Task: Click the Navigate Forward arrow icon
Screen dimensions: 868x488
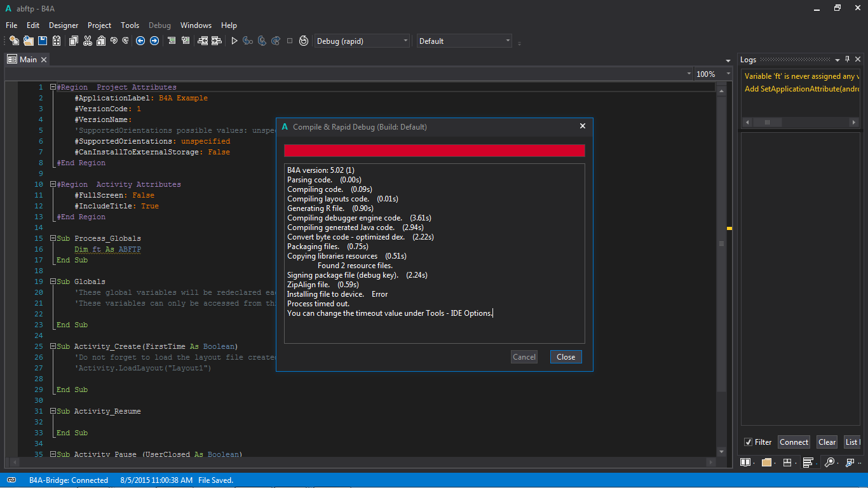Action: 154,41
